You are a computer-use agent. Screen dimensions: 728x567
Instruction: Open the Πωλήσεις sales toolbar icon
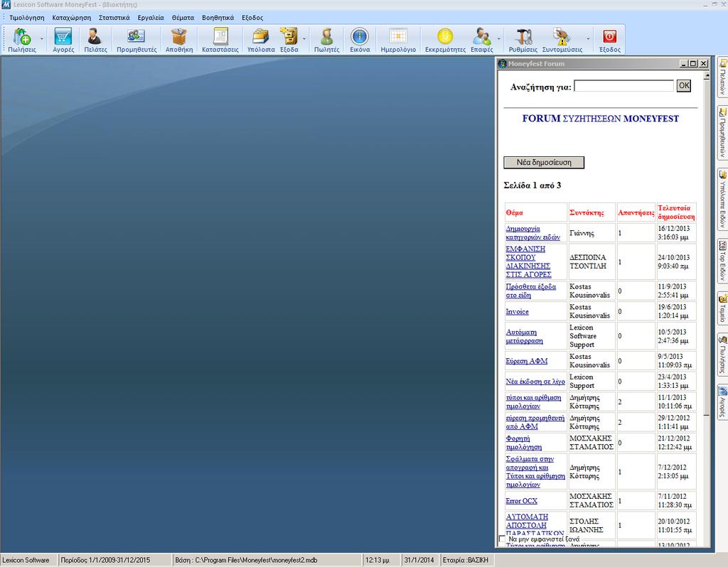[x=21, y=40]
